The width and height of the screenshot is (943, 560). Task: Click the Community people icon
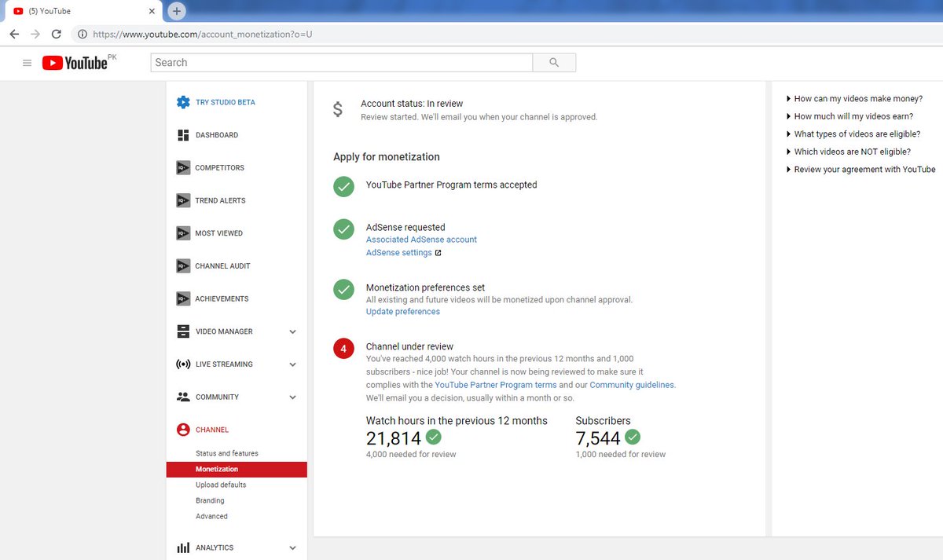click(183, 397)
